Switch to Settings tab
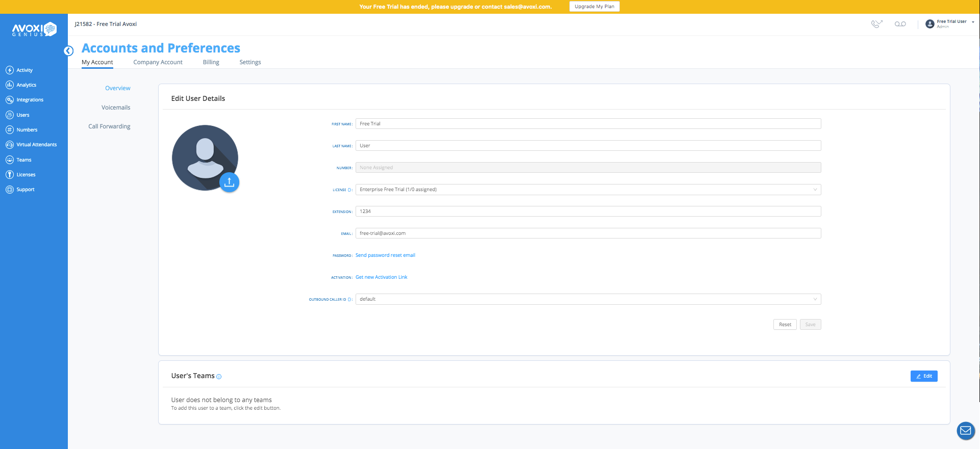 click(x=250, y=62)
